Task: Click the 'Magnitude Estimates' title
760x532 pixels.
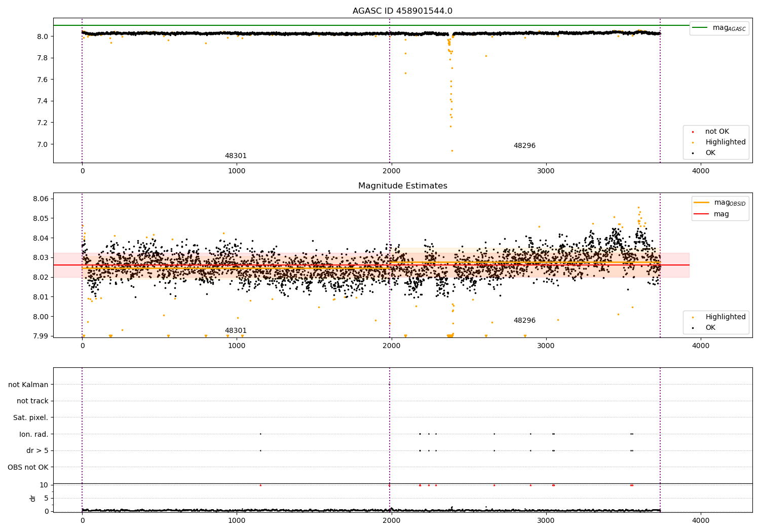Action: tap(402, 186)
